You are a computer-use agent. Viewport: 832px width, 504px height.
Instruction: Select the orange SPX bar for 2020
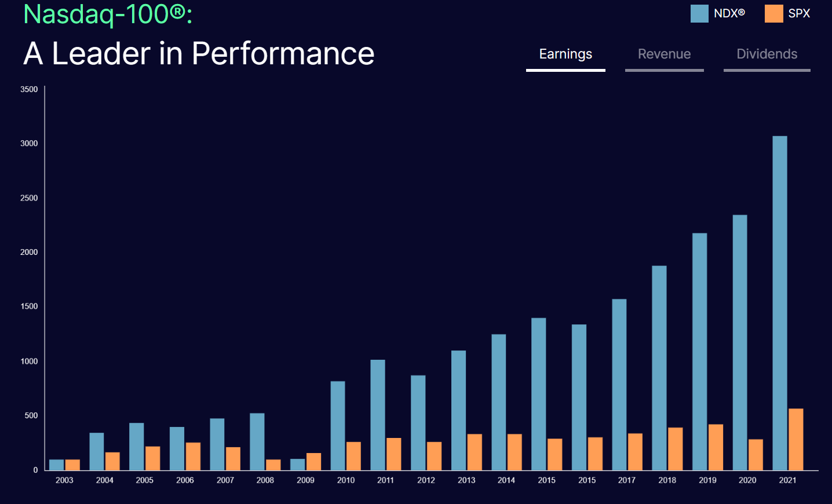coord(756,455)
